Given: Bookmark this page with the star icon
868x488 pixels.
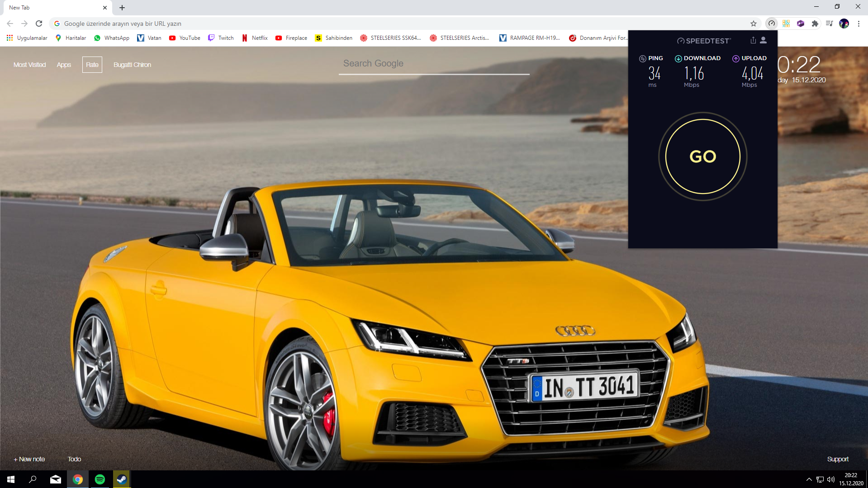Looking at the screenshot, I should point(754,24).
